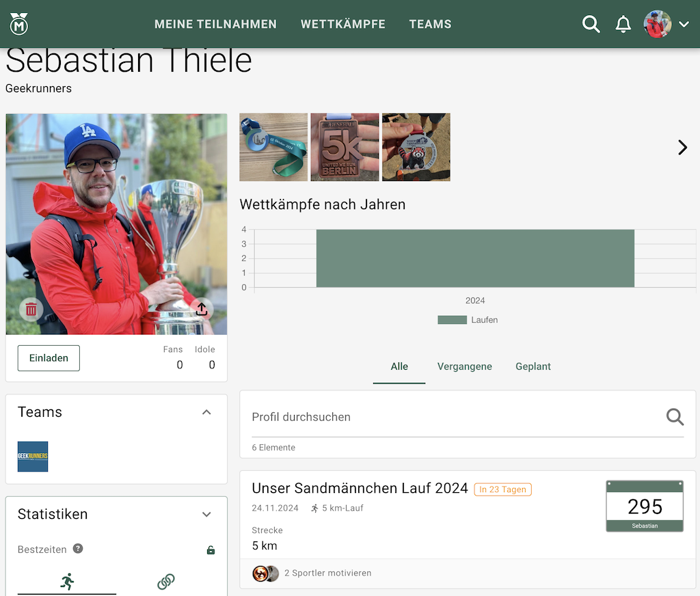Switch to Vergangene tab

464,366
